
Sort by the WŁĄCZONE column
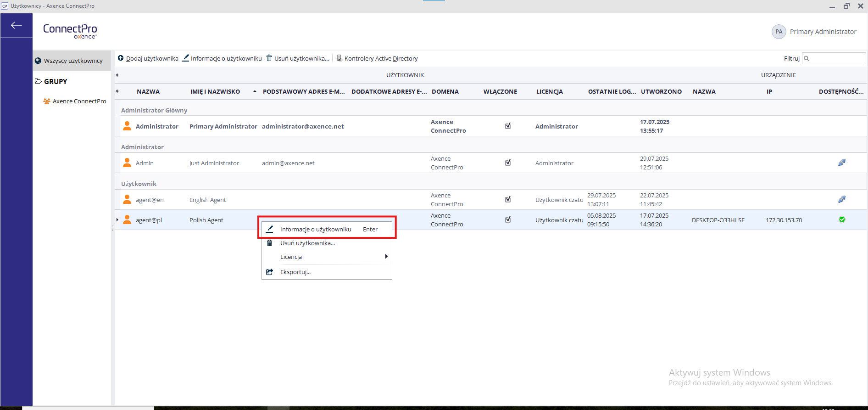[x=500, y=91]
